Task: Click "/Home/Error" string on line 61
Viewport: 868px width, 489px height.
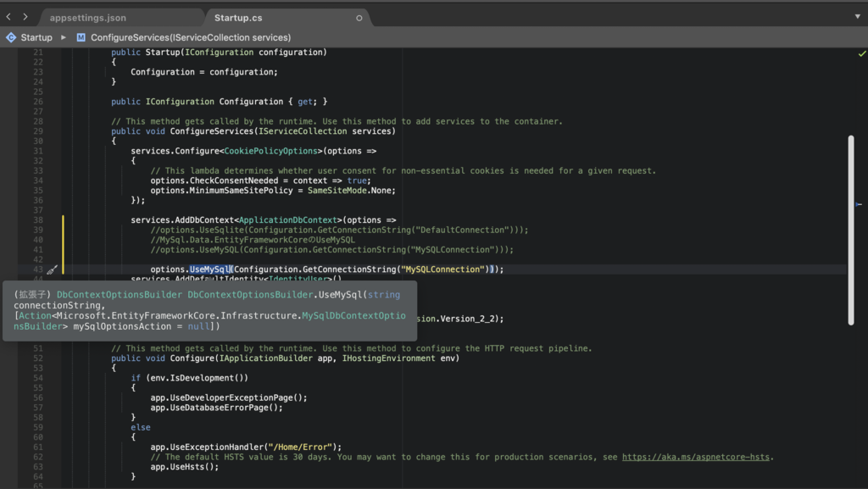Action: (x=299, y=447)
